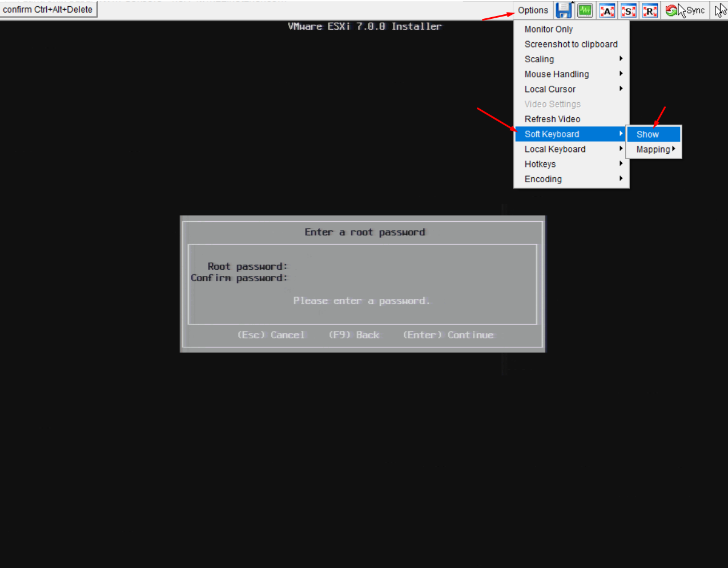Viewport: 728px width, 568px height.
Task: Click the 'R' resize toolbar icon
Action: coord(650,10)
